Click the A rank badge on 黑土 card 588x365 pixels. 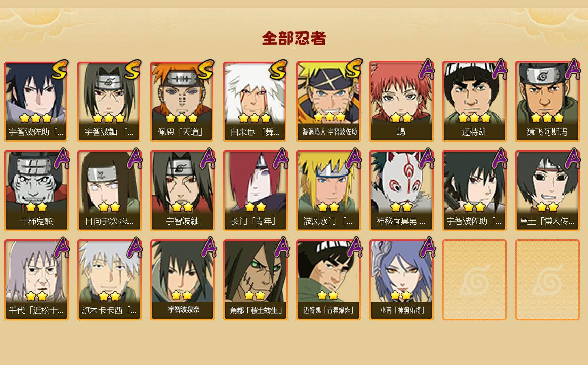point(573,158)
